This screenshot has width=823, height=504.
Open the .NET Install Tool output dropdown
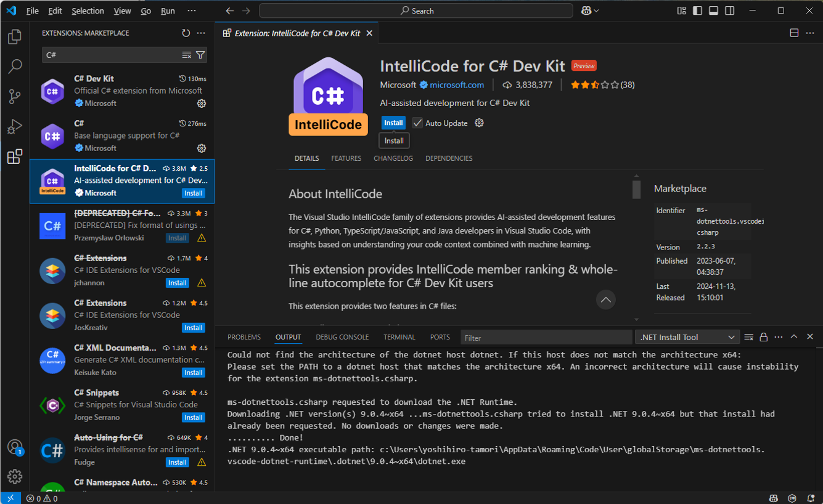[687, 337]
